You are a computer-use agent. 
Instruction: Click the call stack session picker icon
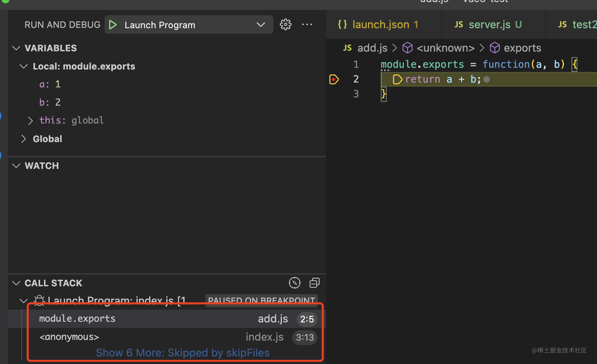click(x=295, y=283)
